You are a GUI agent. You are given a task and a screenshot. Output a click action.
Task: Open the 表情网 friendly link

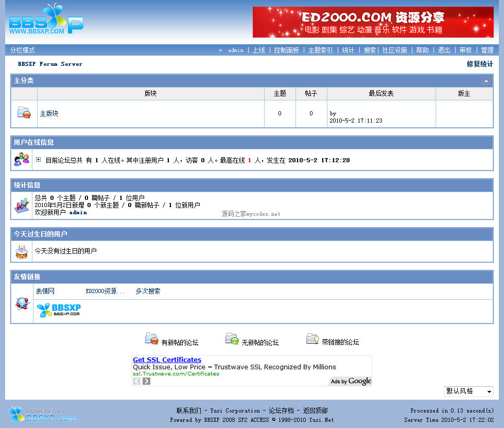point(45,291)
